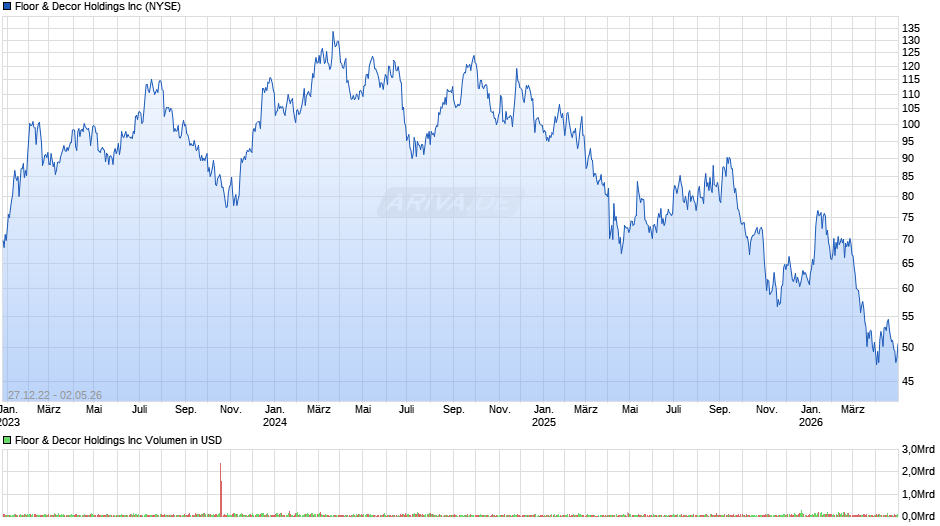The height and width of the screenshot is (526, 940).
Task: Click the blue legend square for Floor & Decor
Action: [7, 7]
